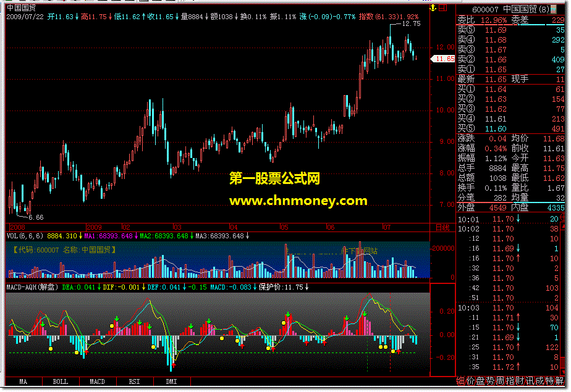571x392 pixels.
Task: Click the 中国国贸 chart title at top left
Action: [x=21, y=7]
